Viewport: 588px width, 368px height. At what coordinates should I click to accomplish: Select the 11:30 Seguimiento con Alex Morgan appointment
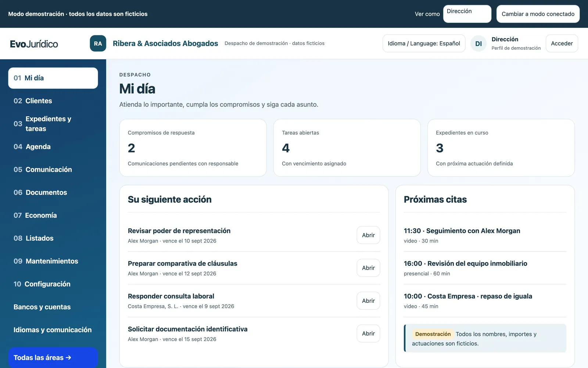[x=485, y=235]
